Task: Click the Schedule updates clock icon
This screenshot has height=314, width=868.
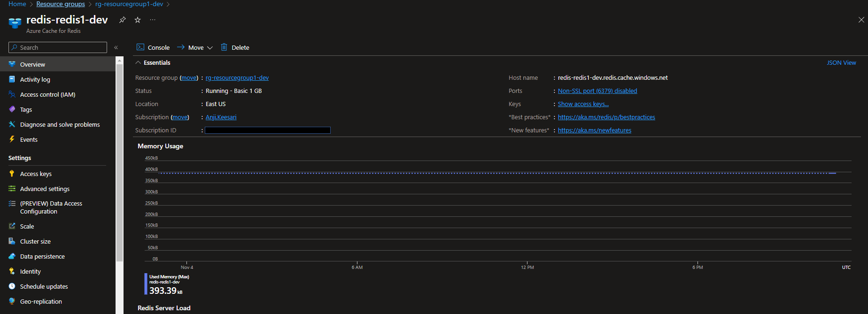Action: pyautogui.click(x=12, y=286)
